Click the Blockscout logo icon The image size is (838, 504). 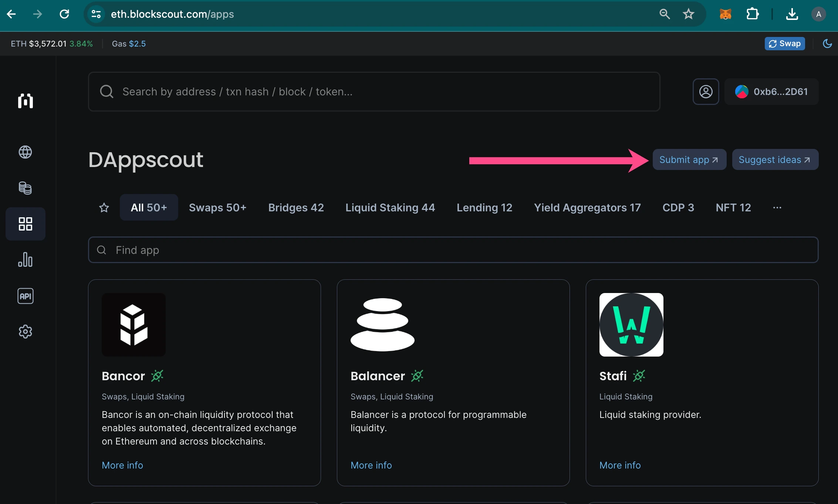(x=25, y=101)
